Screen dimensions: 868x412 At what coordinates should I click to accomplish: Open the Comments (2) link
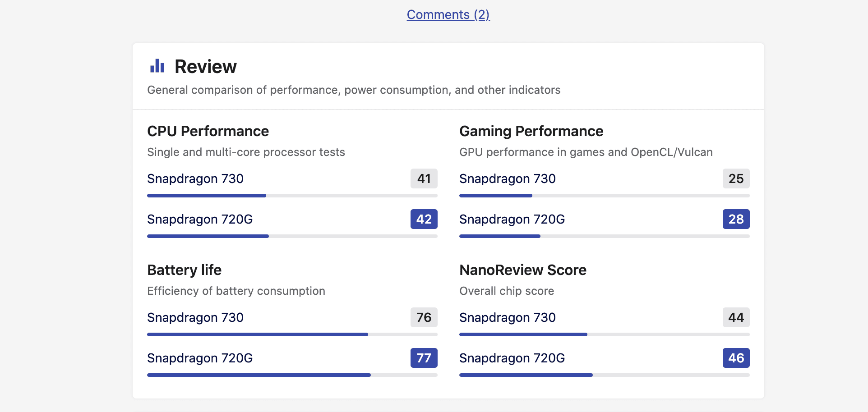click(448, 14)
